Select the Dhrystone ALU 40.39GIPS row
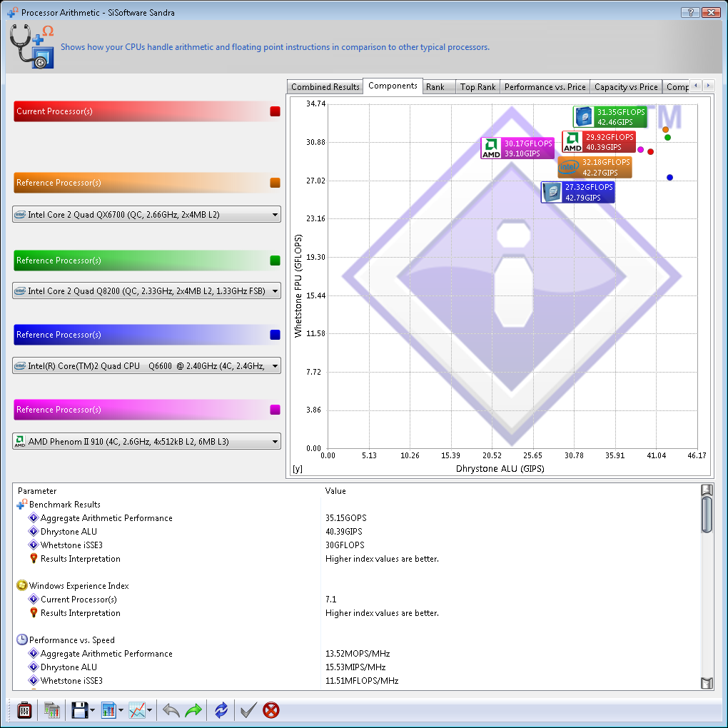 [358, 532]
